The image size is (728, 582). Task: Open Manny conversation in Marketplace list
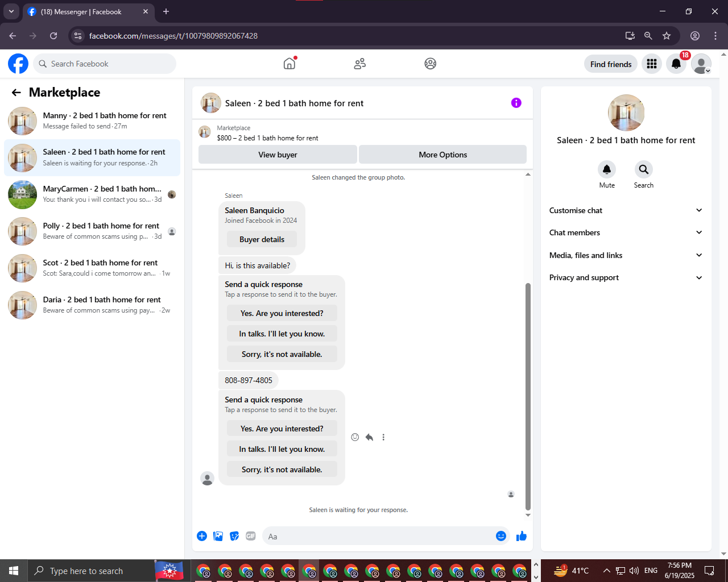(92, 120)
